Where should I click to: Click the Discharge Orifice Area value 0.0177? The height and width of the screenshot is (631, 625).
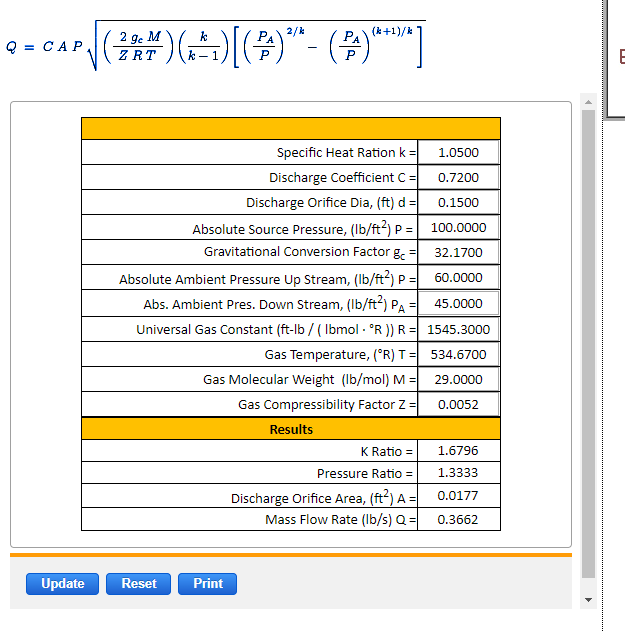(458, 495)
